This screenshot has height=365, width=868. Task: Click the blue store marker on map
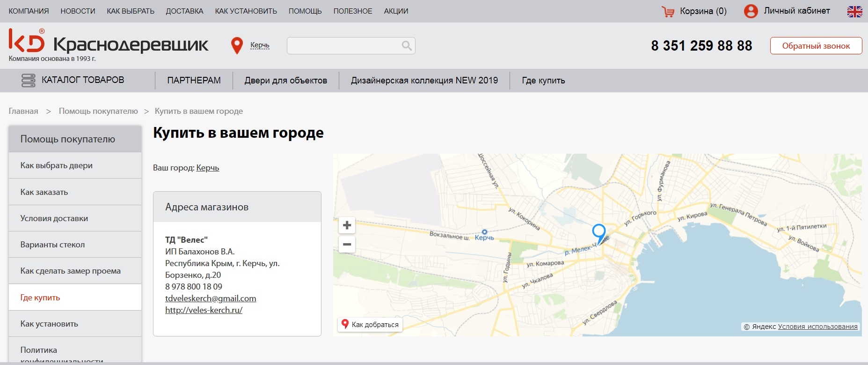598,232
